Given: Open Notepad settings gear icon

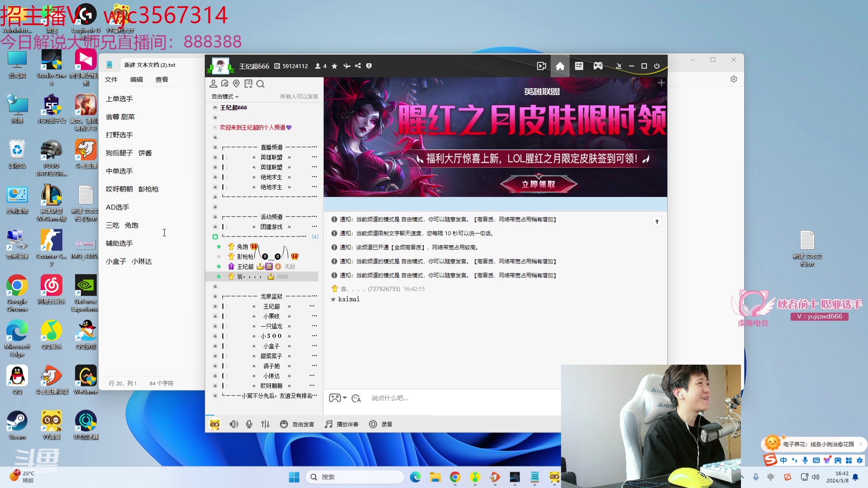Looking at the screenshot, I should pos(734,79).
